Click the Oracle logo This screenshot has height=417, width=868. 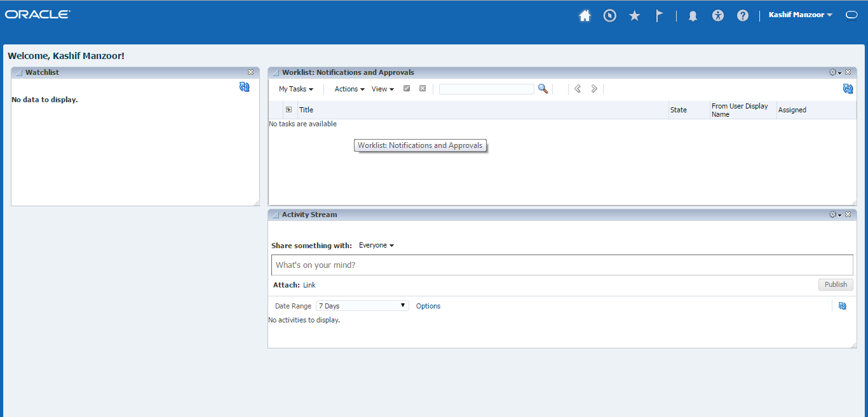point(37,15)
